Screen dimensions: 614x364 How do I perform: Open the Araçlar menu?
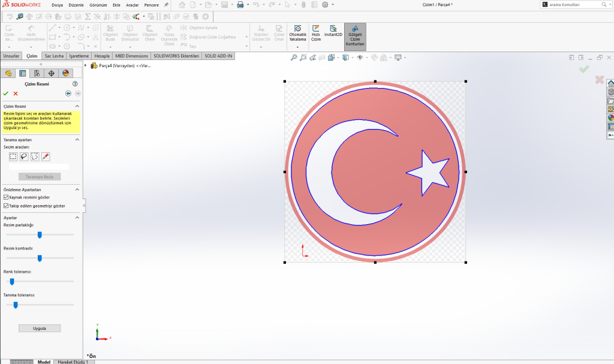click(x=132, y=5)
